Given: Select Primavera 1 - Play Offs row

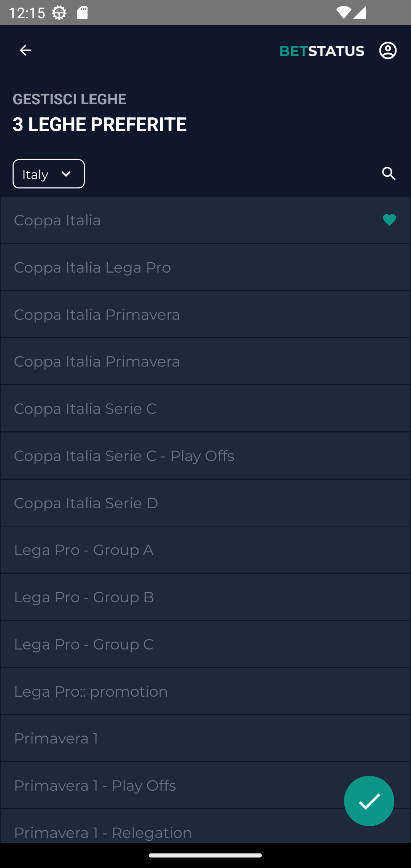Looking at the screenshot, I should pos(205,785).
